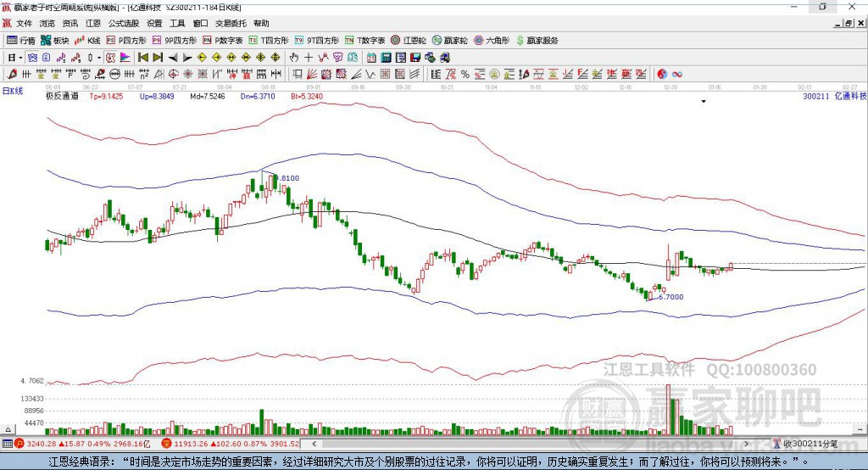Expand the candlestick style dropdown arrow
Screen dimensions: 868x470
pyautogui.click(x=99, y=58)
